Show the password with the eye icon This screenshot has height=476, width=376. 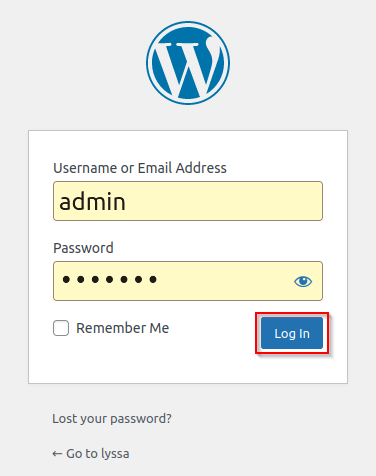pyautogui.click(x=303, y=281)
